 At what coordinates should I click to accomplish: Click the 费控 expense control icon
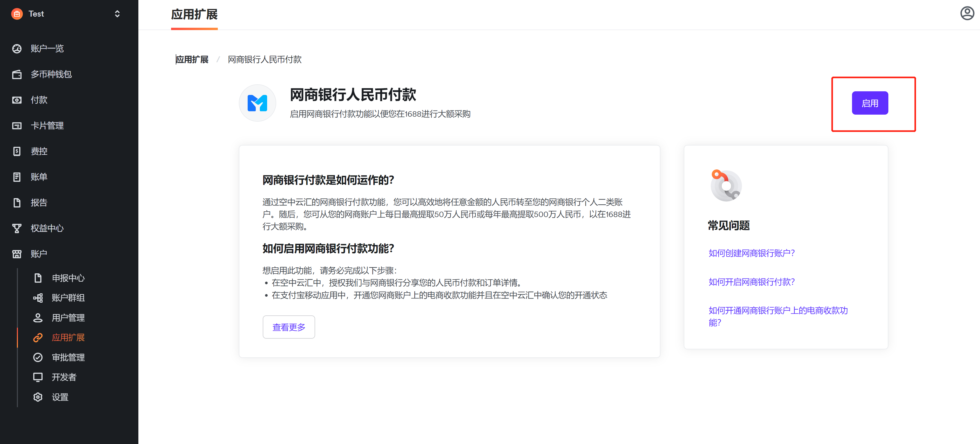(x=17, y=151)
